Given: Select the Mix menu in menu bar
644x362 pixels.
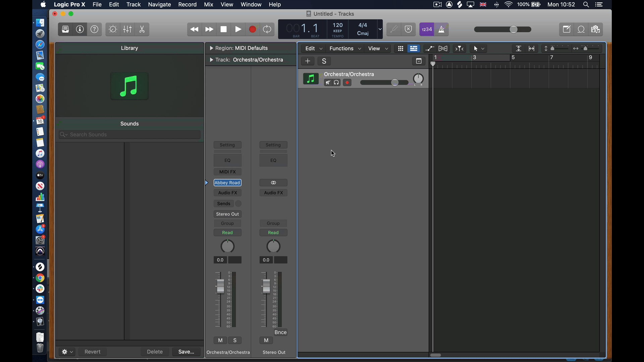Looking at the screenshot, I should pos(208,4).
